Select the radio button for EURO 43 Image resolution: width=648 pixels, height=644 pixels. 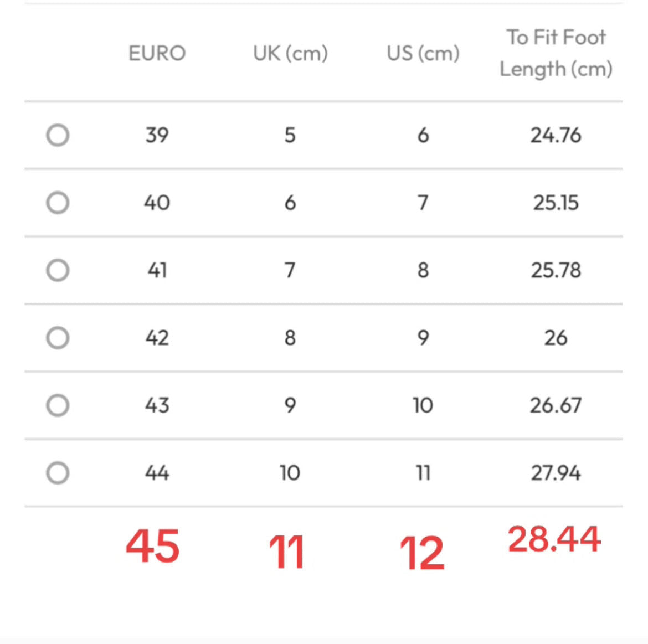click(x=58, y=405)
